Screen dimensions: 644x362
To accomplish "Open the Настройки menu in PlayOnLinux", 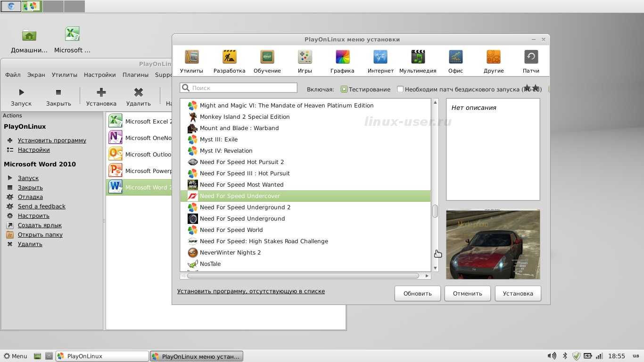I will point(99,75).
